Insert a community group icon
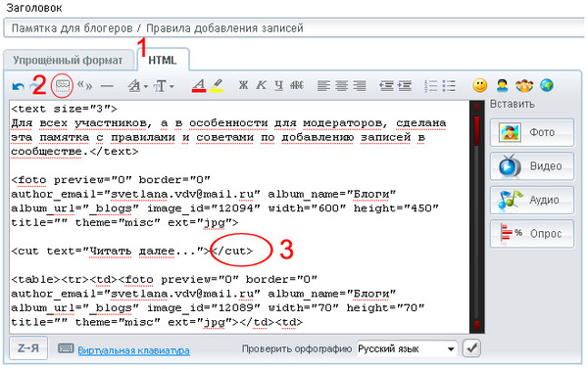588x369 pixels. pyautogui.click(x=524, y=85)
